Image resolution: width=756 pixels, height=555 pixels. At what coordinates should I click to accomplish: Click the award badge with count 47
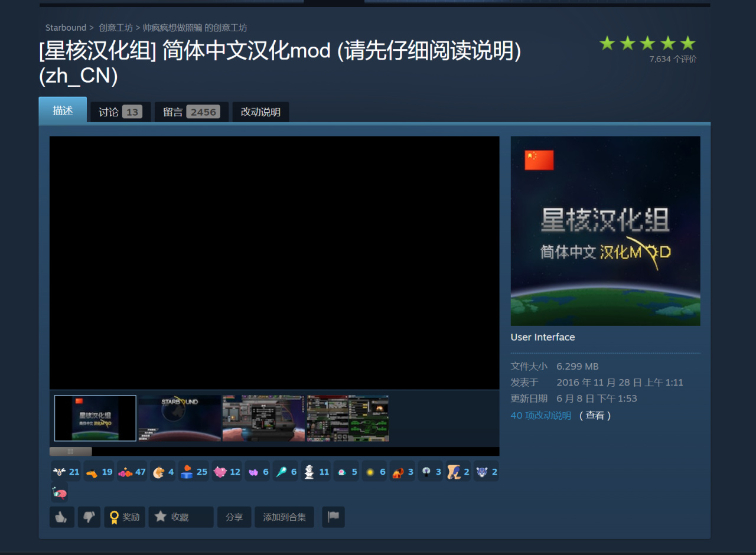132,472
